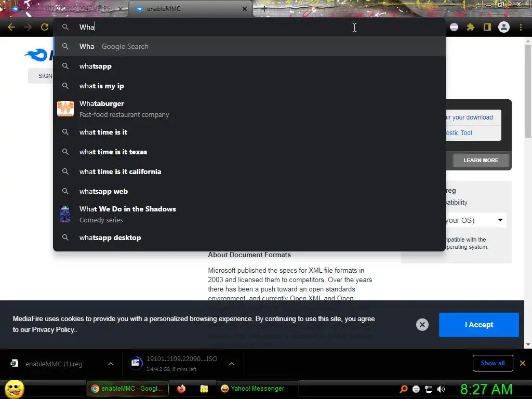
Task: Open the 'repair your download' link
Action: point(469,117)
